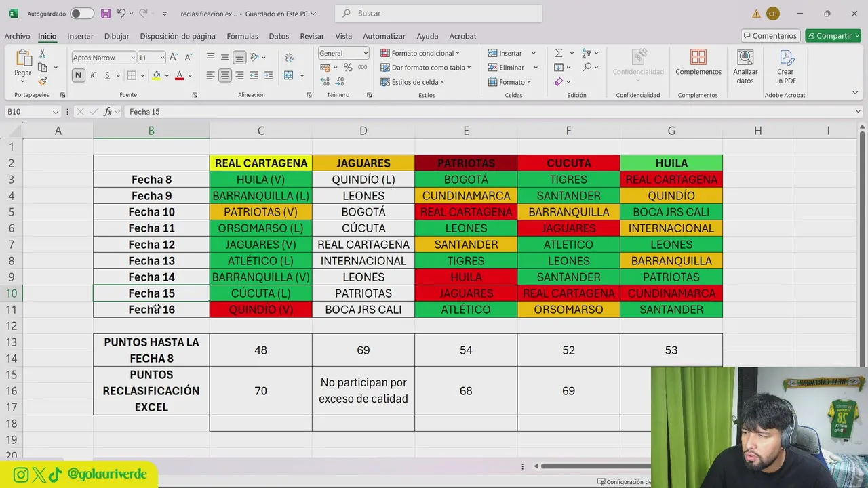Click the AutoSum sigma icon

[559, 53]
